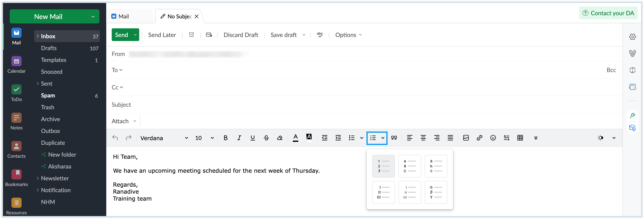
Task: Click the strikethrough text icon
Action: pos(266,138)
